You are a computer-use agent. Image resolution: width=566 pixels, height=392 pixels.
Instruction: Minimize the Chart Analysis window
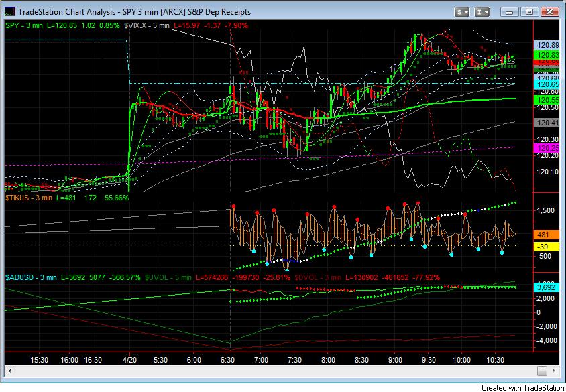(x=509, y=12)
